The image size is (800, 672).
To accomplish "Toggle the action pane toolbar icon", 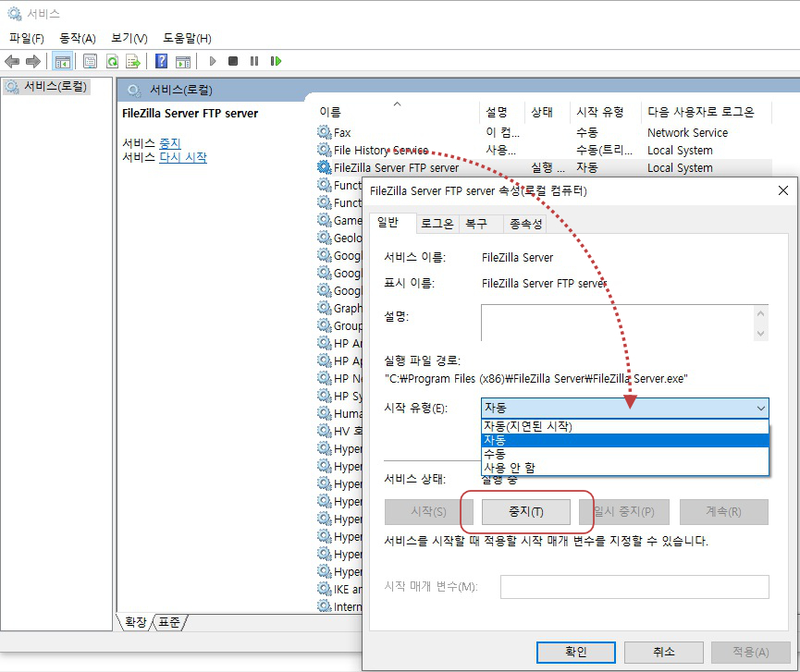I will tap(182, 62).
